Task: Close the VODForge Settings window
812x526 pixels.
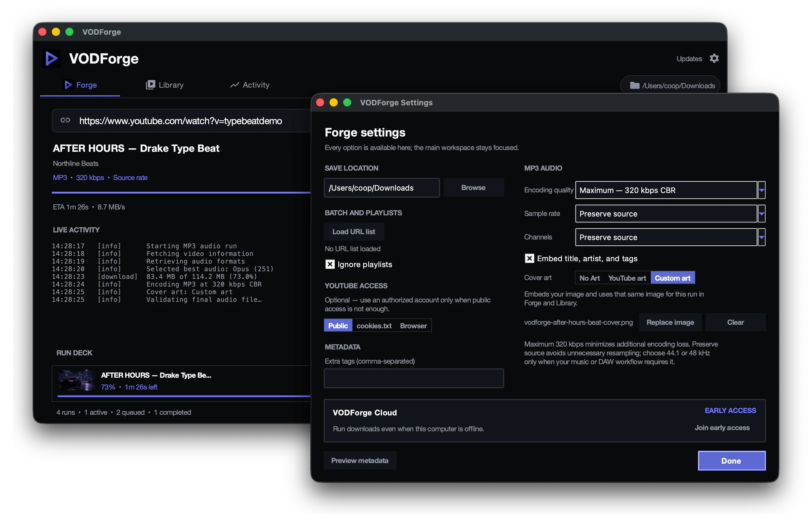Action: pyautogui.click(x=320, y=102)
